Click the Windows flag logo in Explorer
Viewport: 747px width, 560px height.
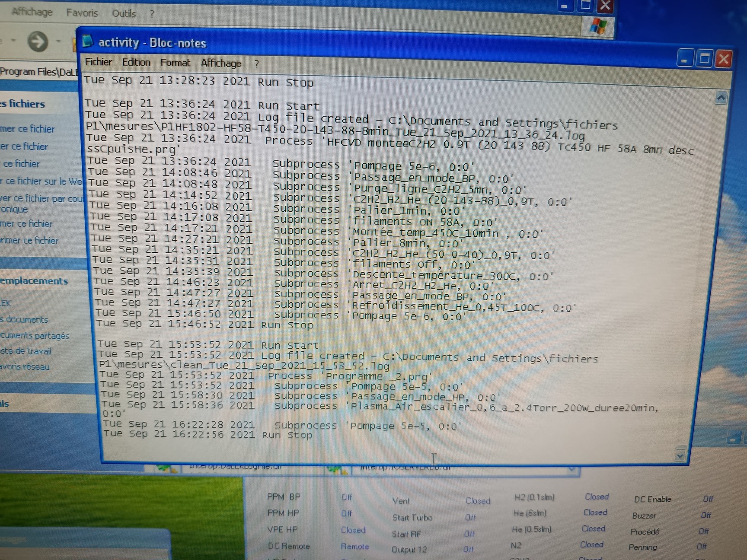click(x=598, y=26)
